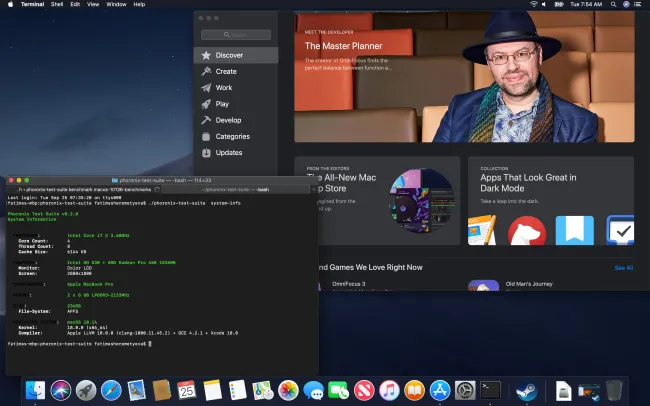The height and width of the screenshot is (406, 650).
Task: Open the Help menu
Action: click(x=139, y=4)
